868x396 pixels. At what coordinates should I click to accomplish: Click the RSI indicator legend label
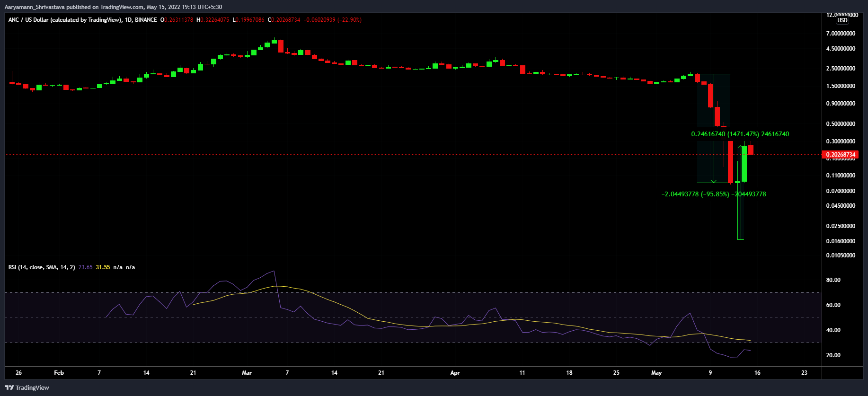click(42, 267)
